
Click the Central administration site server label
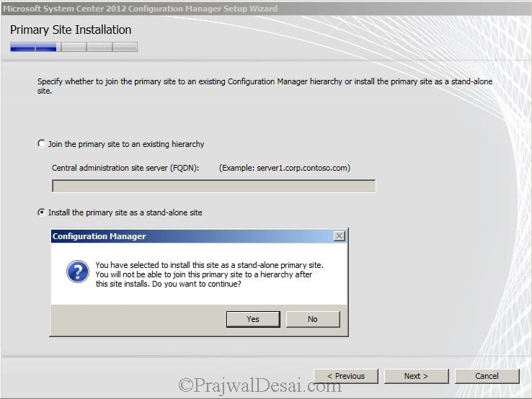pyautogui.click(x=125, y=168)
